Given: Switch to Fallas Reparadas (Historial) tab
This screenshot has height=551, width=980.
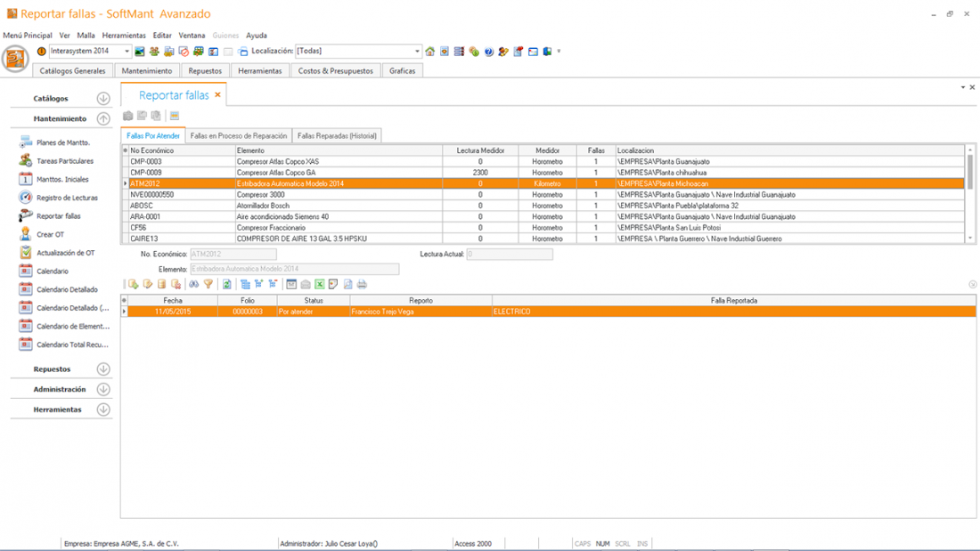Looking at the screenshot, I should 337,136.
